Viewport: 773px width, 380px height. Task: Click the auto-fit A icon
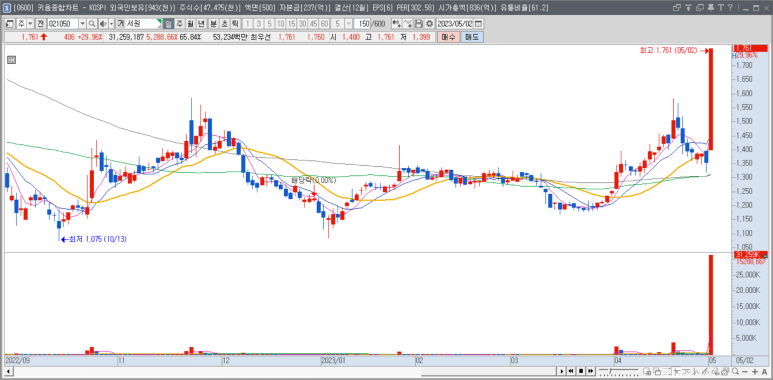pyautogui.click(x=765, y=371)
